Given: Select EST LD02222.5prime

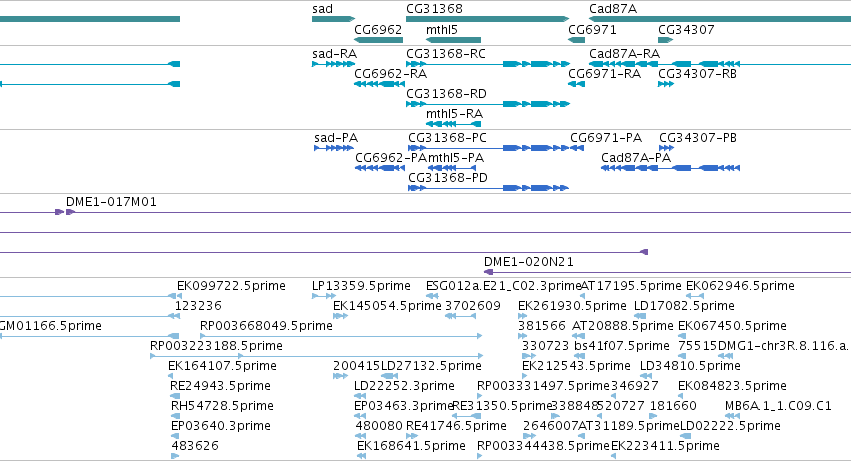Looking at the screenshot, I should tap(686, 437).
